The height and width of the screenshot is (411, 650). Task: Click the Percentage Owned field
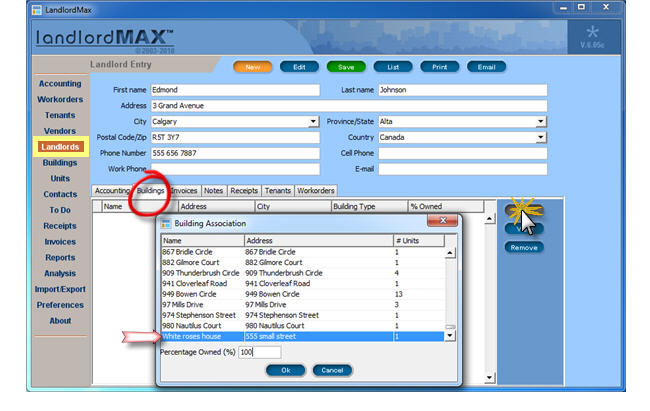[x=260, y=352]
